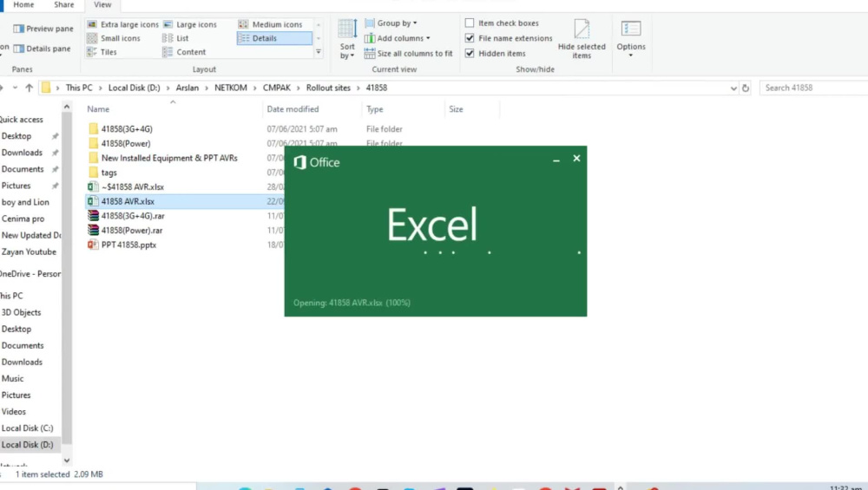Click Size all columns to fit

coord(409,53)
